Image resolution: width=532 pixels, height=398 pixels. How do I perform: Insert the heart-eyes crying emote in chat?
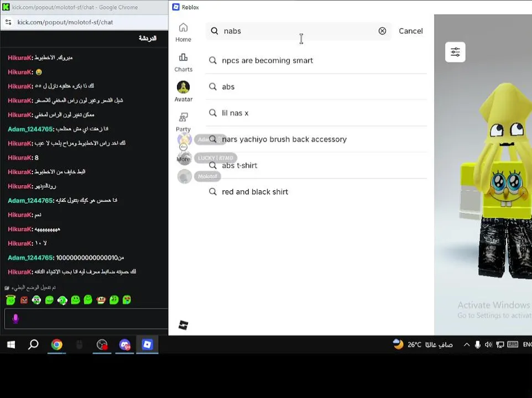pyautogui.click(x=127, y=300)
